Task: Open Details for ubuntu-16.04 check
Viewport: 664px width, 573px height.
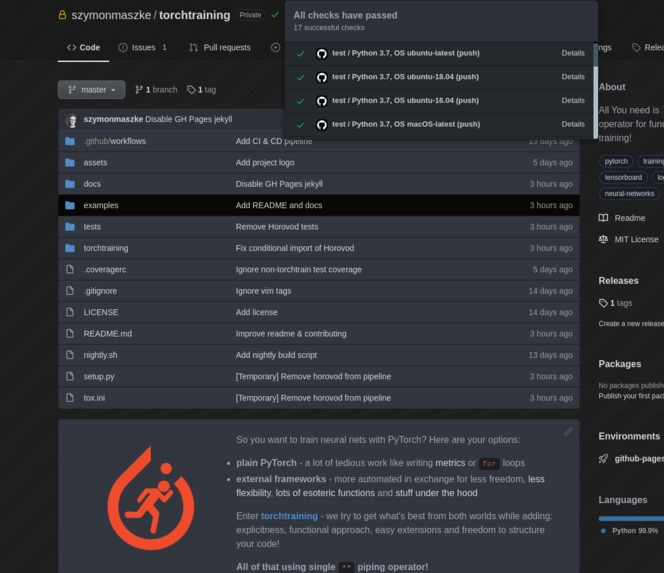Action: point(573,100)
